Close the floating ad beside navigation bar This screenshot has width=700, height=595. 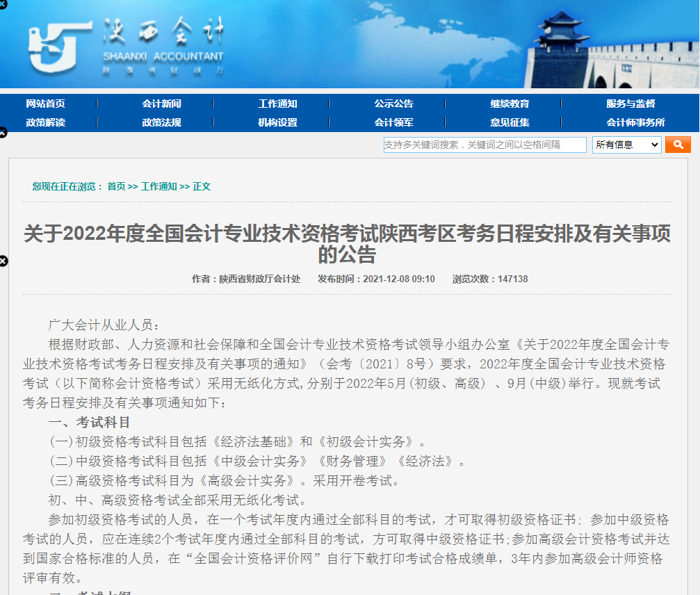click(x=3, y=133)
